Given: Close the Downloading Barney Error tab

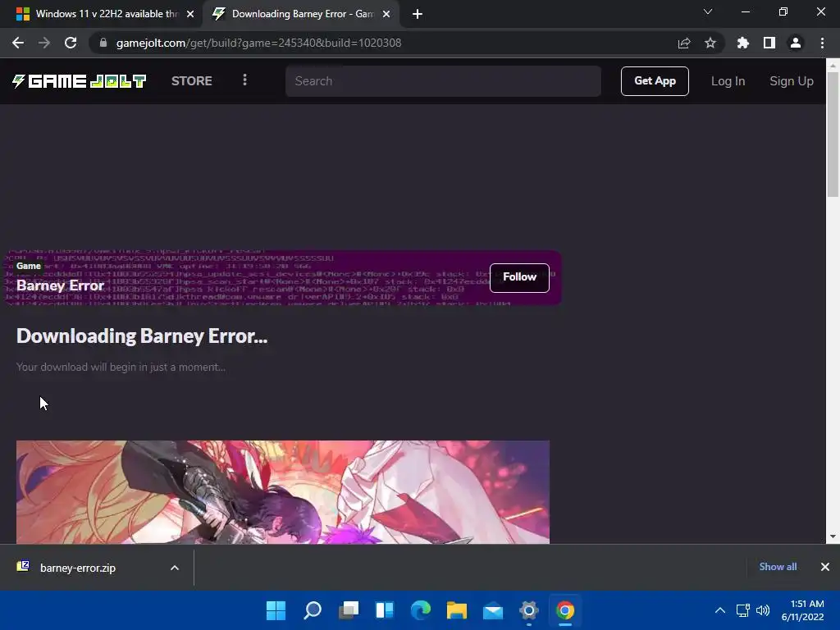Looking at the screenshot, I should (x=386, y=14).
